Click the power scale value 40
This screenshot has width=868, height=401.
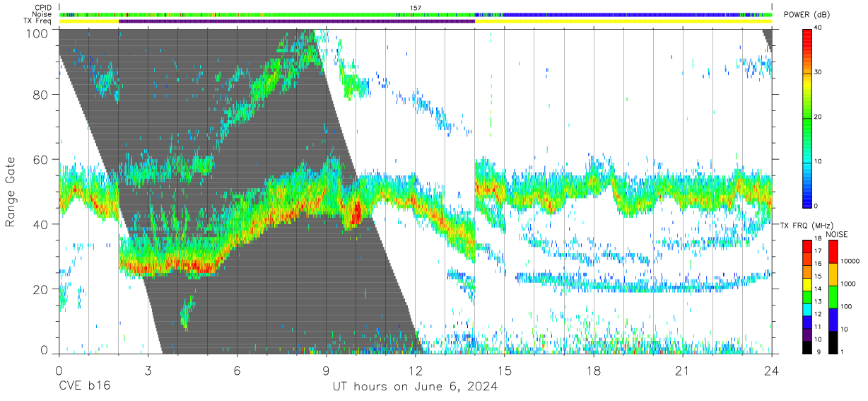(x=818, y=28)
